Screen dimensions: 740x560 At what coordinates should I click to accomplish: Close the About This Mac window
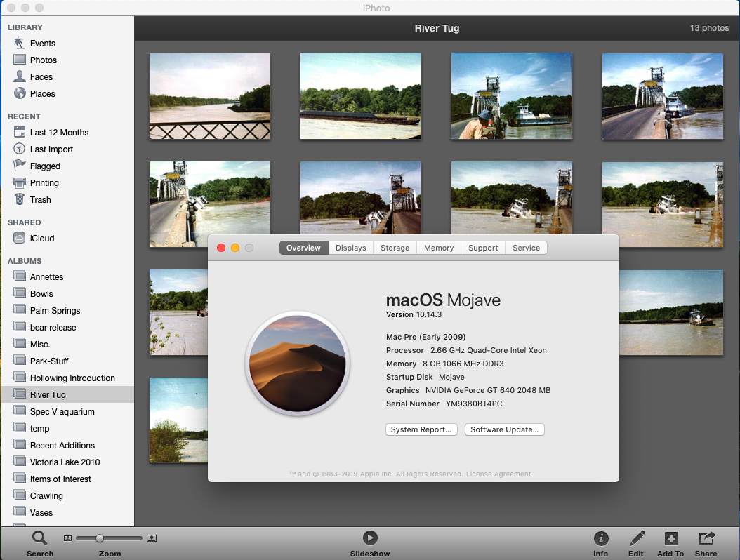click(221, 248)
